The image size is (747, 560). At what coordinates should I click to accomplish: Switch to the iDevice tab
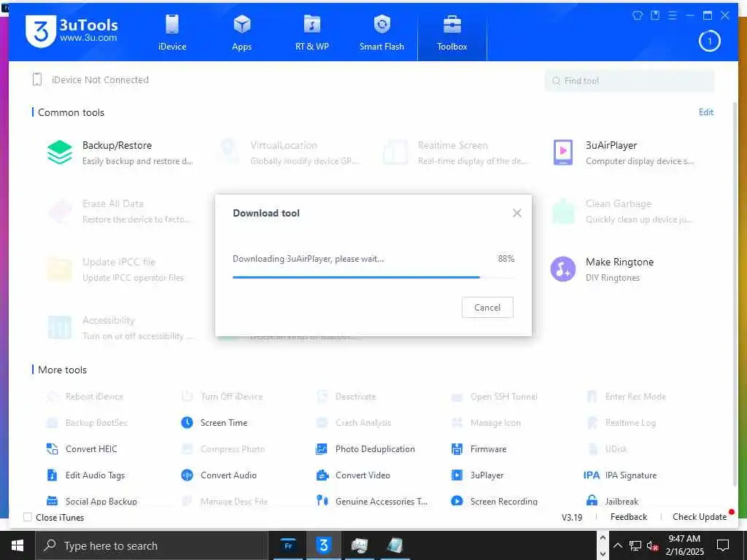pyautogui.click(x=172, y=32)
